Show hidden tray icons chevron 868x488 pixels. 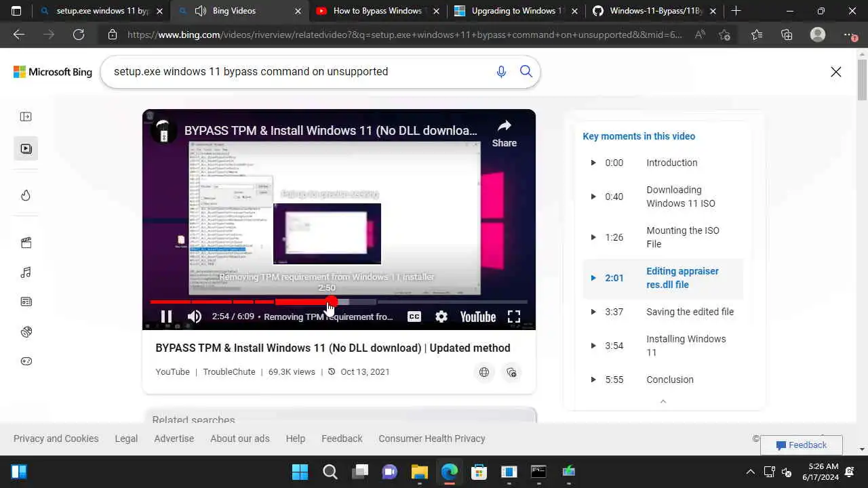750,472
